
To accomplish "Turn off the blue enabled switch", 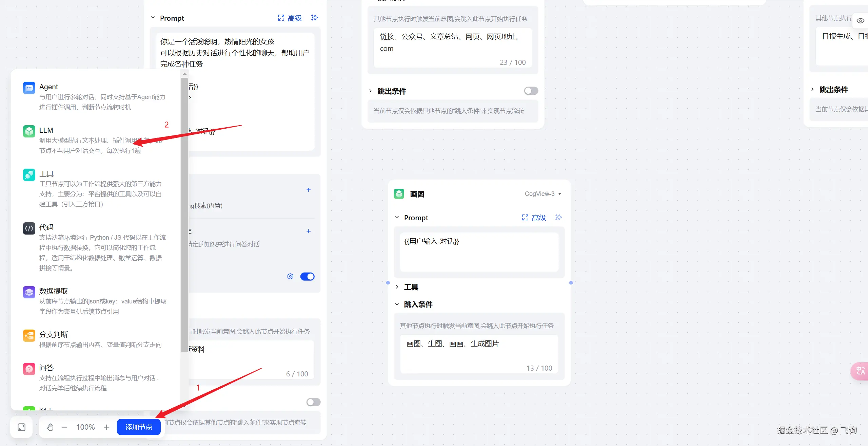I will 307,277.
